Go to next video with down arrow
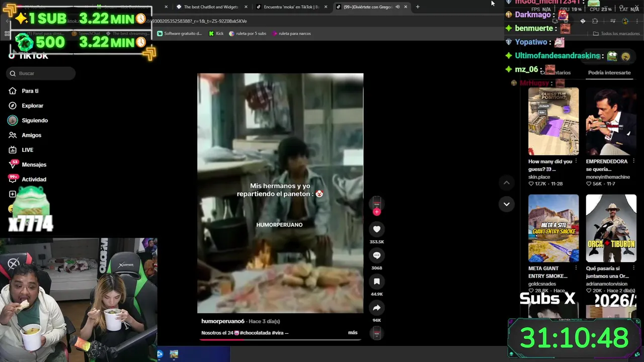The image size is (644, 362). pyautogui.click(x=506, y=204)
